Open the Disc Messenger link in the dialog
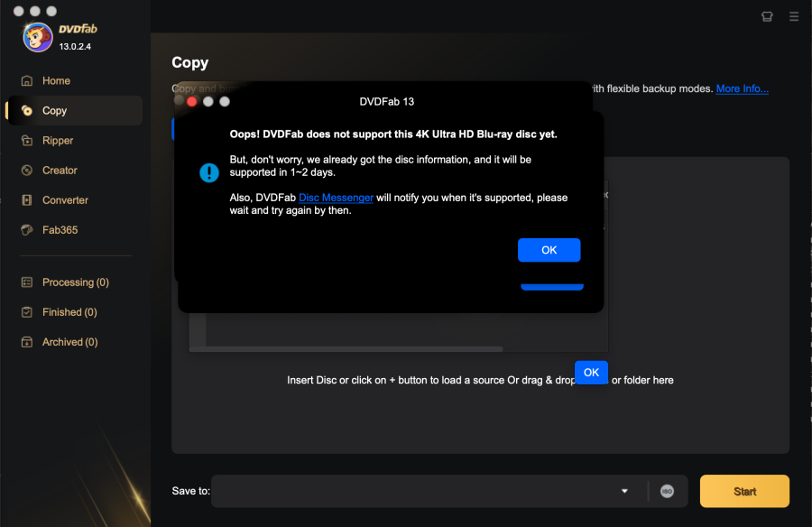 (336, 198)
